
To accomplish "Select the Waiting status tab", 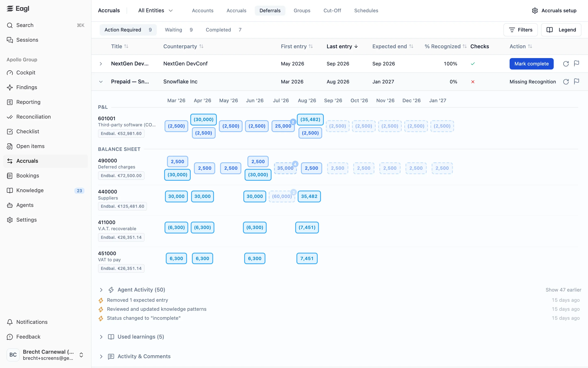I will [179, 30].
